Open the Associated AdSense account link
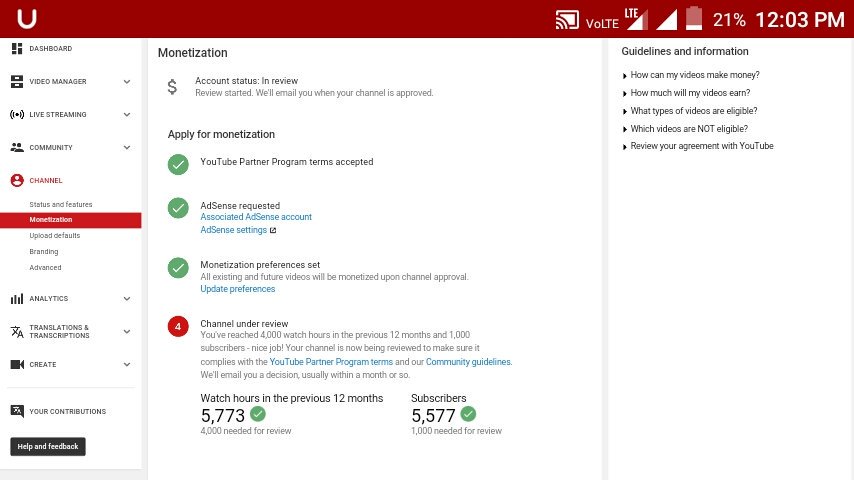The image size is (854, 480). point(256,217)
